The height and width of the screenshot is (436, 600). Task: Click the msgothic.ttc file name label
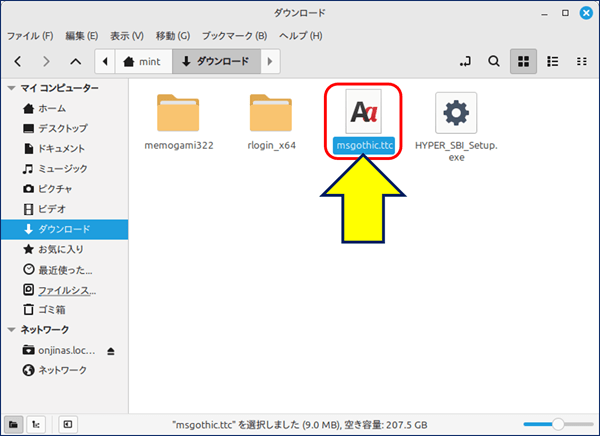point(364,145)
